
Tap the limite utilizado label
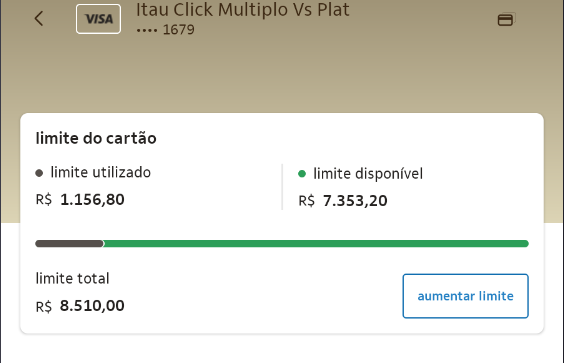[x=100, y=172]
